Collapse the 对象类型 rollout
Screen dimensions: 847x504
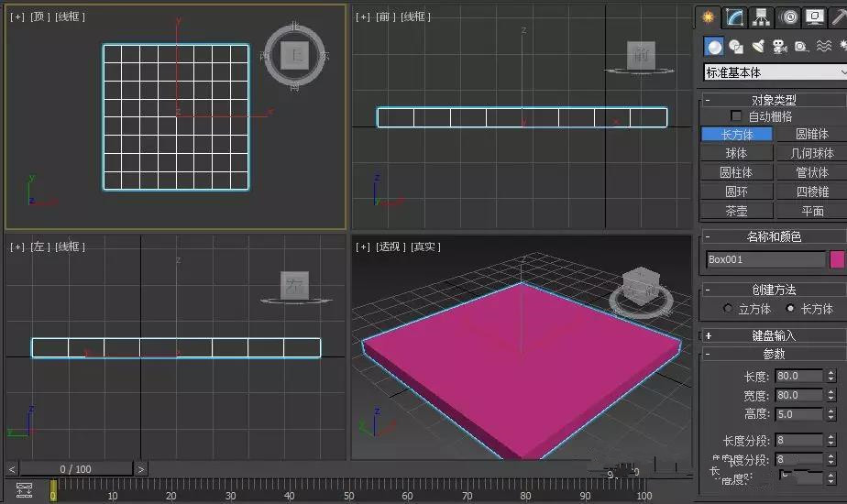774,100
